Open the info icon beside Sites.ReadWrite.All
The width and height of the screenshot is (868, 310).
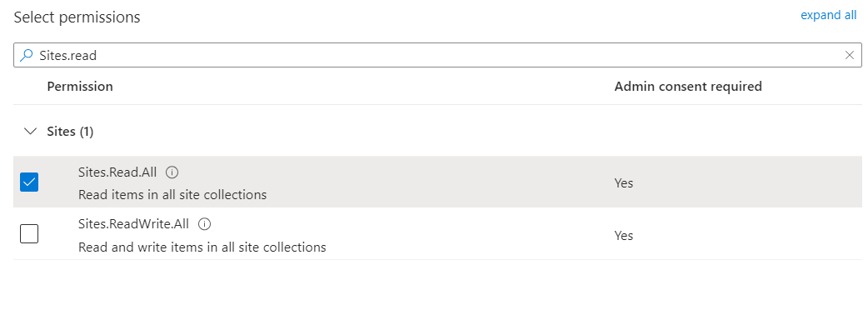[x=204, y=224]
